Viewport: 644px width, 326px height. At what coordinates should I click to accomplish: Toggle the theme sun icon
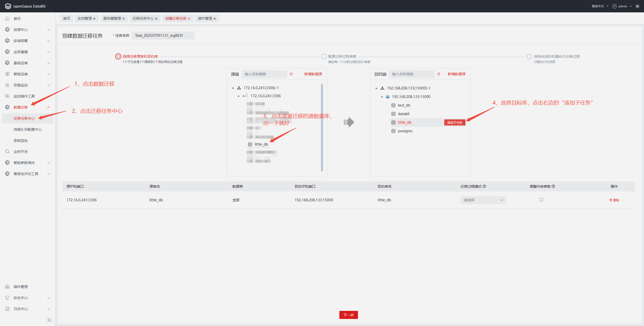637,6
